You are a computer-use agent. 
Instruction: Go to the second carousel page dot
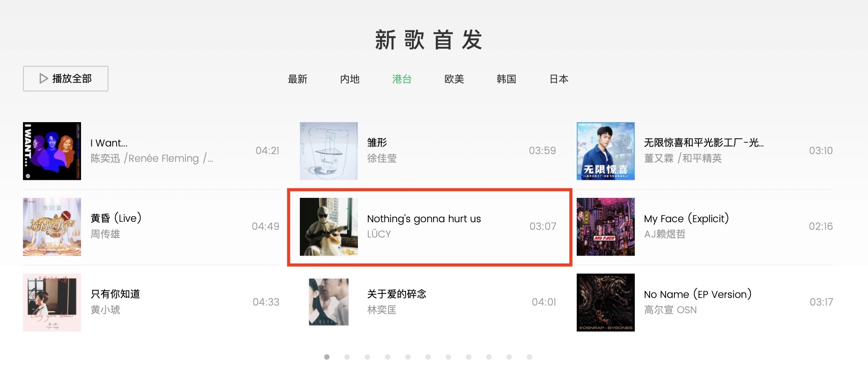coord(347,357)
